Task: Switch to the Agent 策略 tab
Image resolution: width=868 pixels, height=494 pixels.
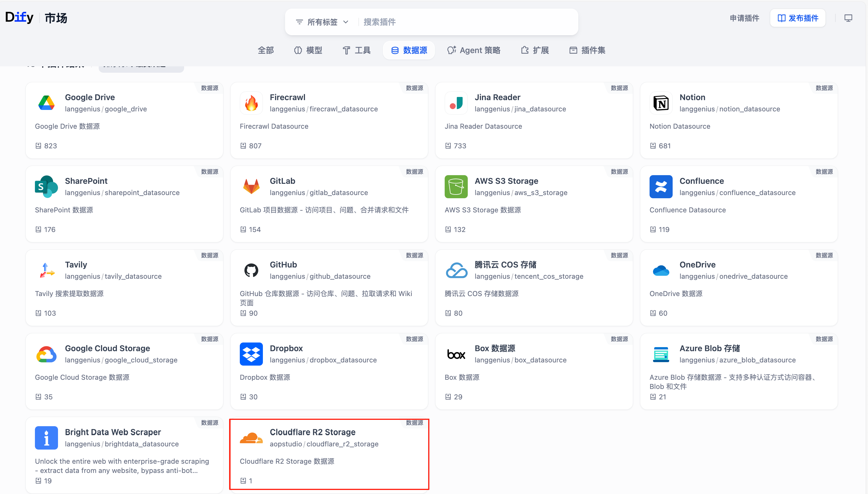Action: [x=474, y=50]
